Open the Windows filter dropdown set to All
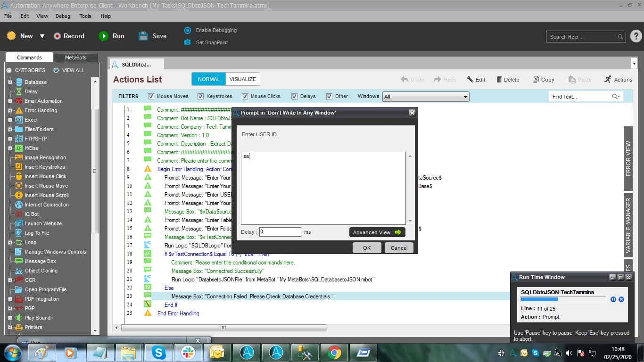This screenshot has height=362, width=644. 426,97
